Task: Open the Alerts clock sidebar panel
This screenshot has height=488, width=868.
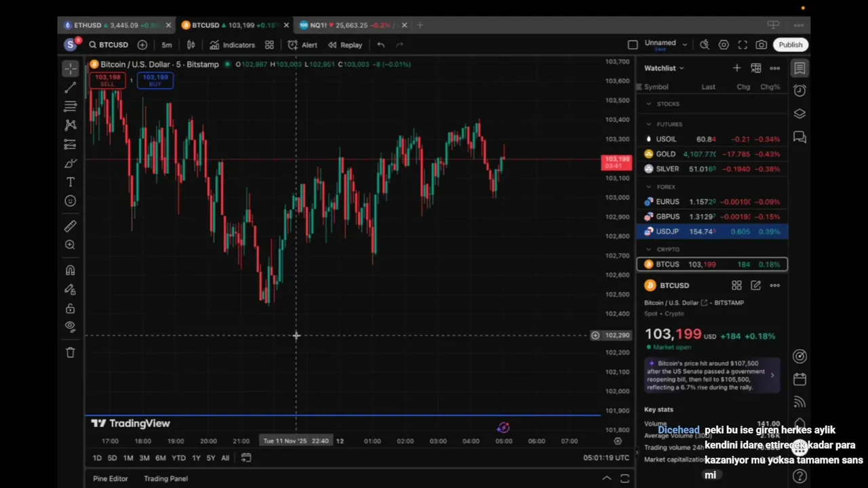Action: click(800, 91)
